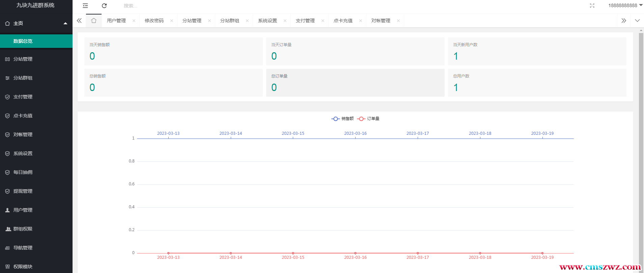Switch to the 系统设置 tab

(x=267, y=21)
